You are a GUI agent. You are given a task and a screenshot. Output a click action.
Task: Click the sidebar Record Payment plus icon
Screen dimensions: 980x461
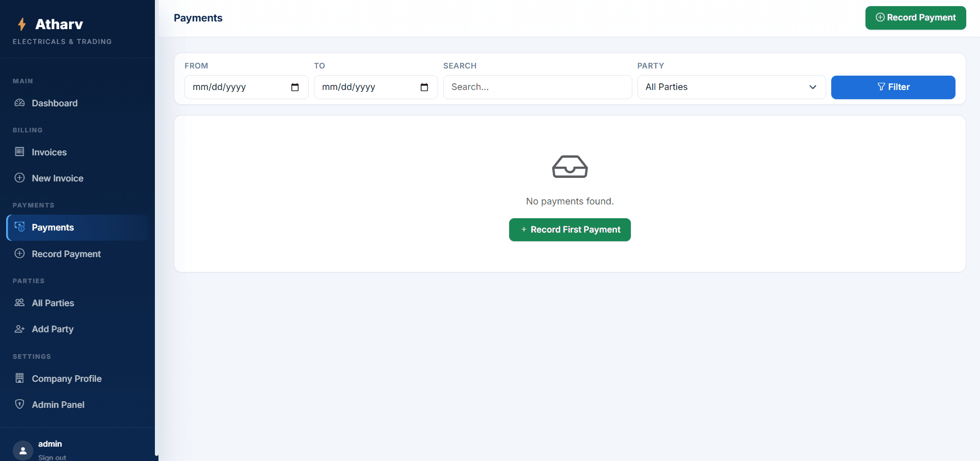point(19,253)
